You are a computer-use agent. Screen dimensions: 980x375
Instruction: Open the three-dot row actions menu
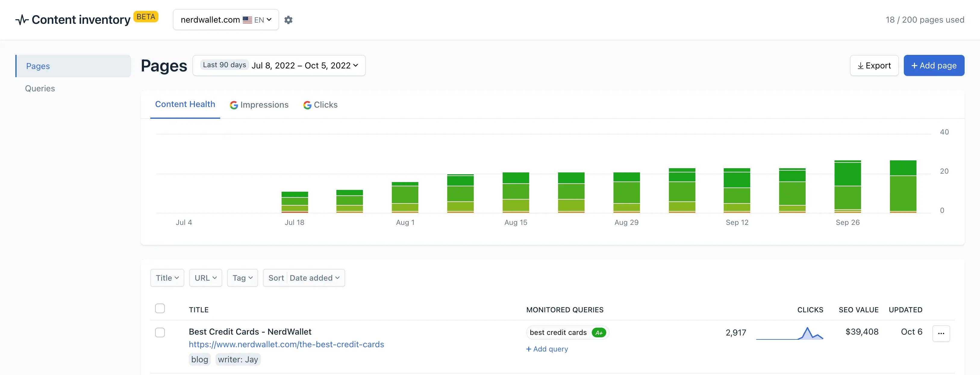tap(941, 333)
